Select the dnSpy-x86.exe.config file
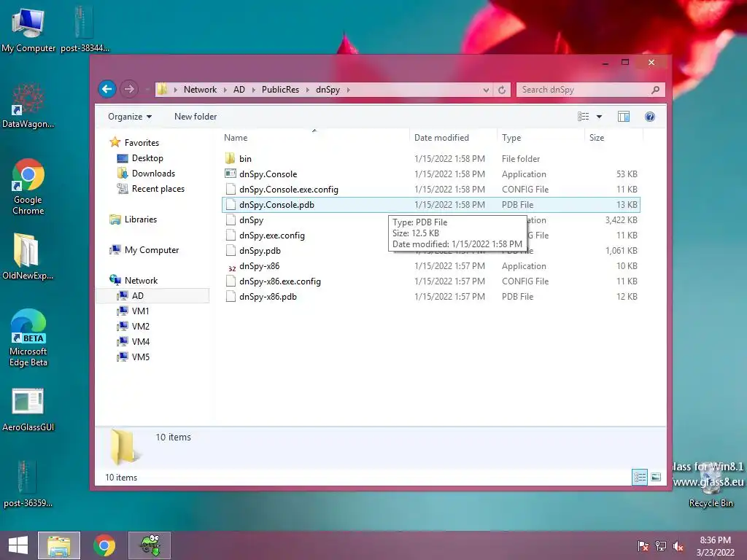747x560 pixels. tap(430, 281)
